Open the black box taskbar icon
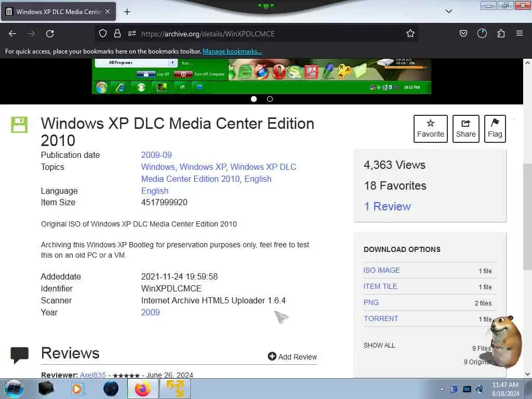 [46, 389]
